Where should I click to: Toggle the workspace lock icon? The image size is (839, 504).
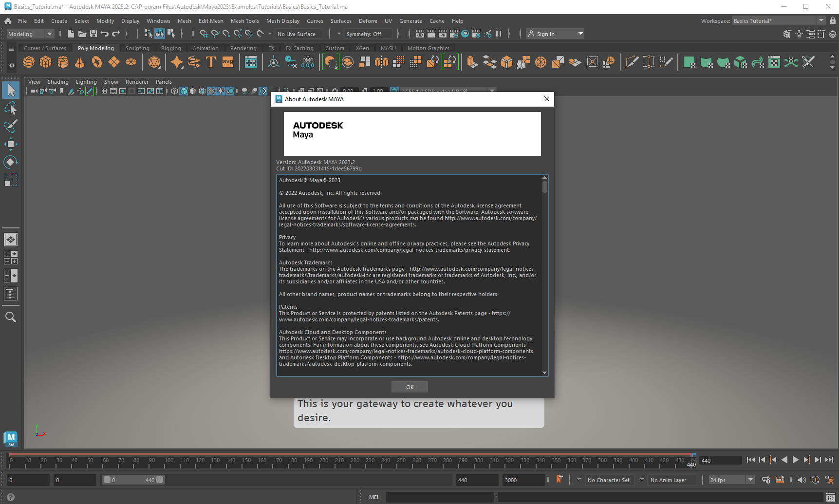pyautogui.click(x=833, y=20)
